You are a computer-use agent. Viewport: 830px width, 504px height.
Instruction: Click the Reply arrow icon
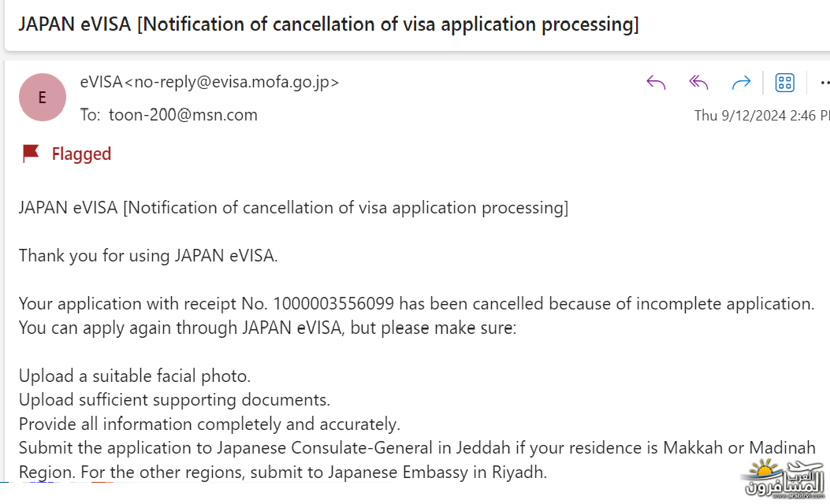[656, 83]
